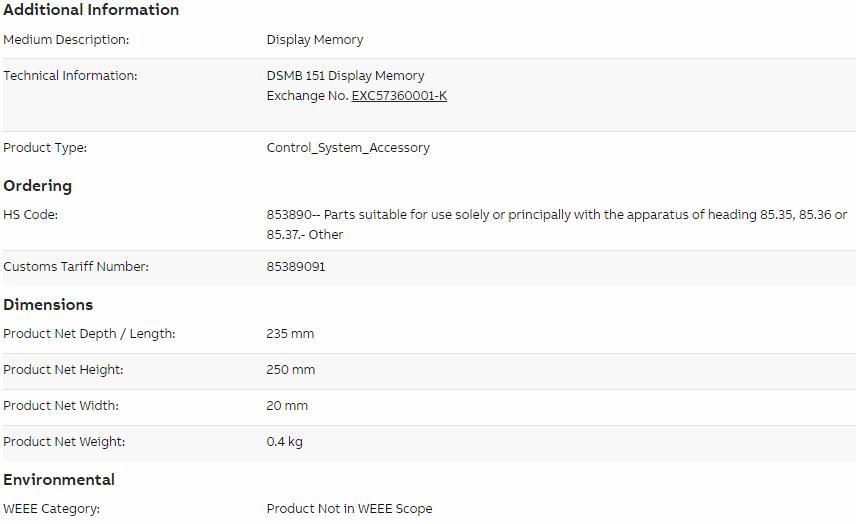856x524 pixels.
Task: Click the Technical Information label
Action: [70, 75]
